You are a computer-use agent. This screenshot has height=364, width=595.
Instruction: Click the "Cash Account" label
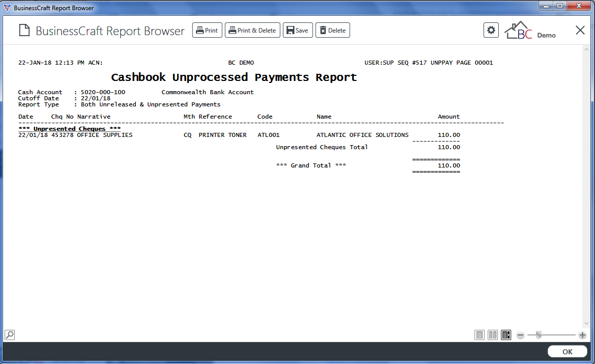pos(40,92)
